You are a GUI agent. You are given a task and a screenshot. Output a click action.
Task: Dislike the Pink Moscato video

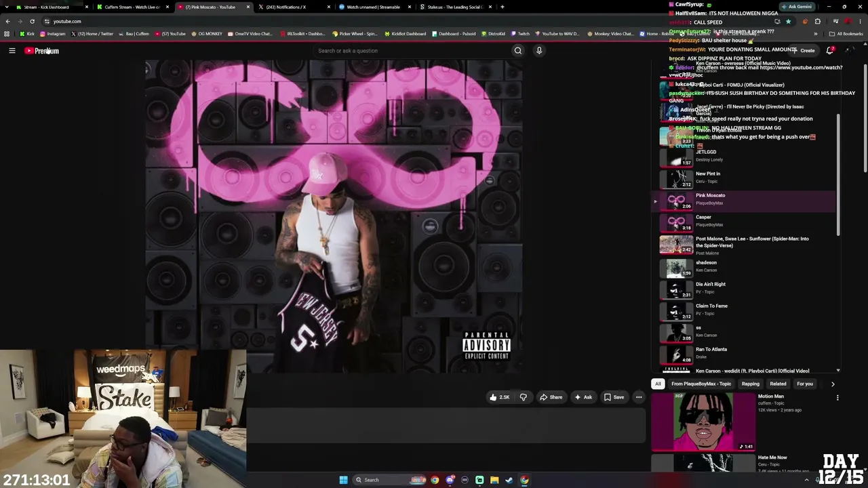pyautogui.click(x=524, y=397)
